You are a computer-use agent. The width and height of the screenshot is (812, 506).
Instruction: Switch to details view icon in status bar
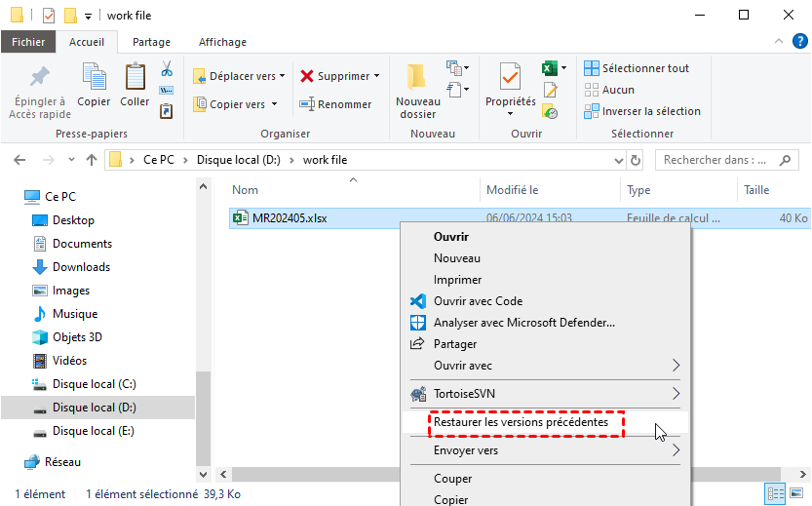[775, 493]
